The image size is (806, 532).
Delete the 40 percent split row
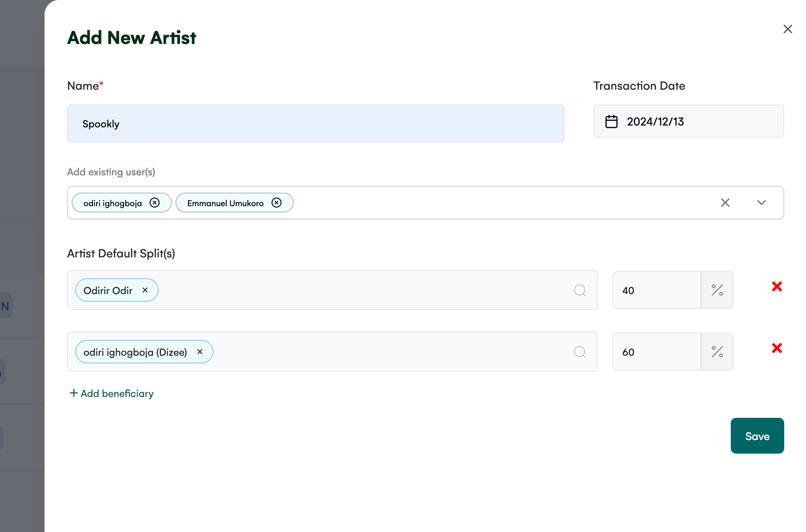click(777, 286)
